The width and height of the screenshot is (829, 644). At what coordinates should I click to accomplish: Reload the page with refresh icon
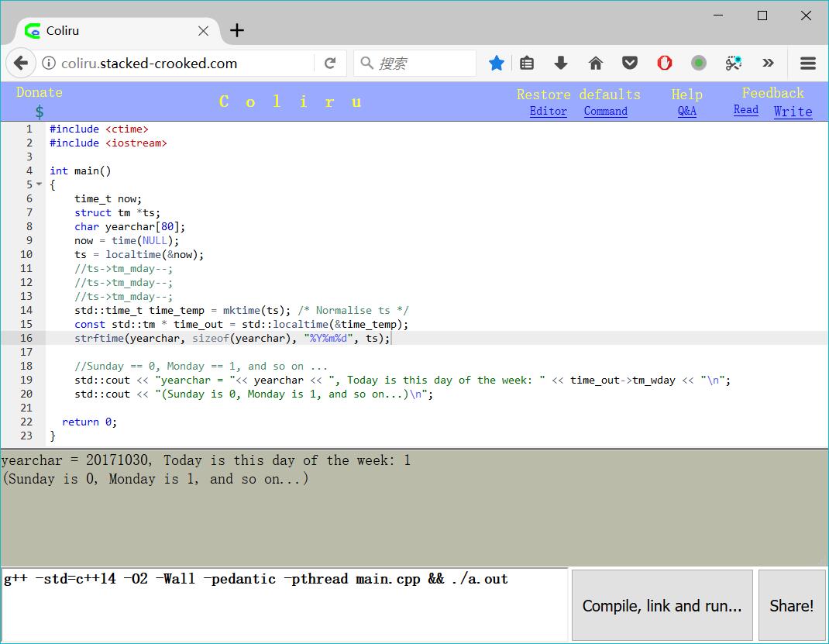click(x=330, y=64)
